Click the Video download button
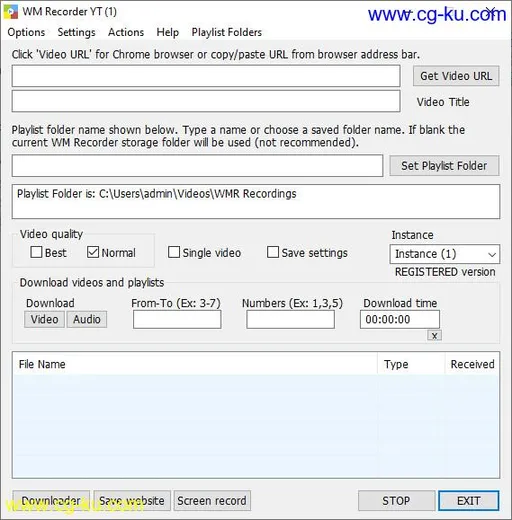Viewport: 512px width, 520px height. click(x=44, y=319)
